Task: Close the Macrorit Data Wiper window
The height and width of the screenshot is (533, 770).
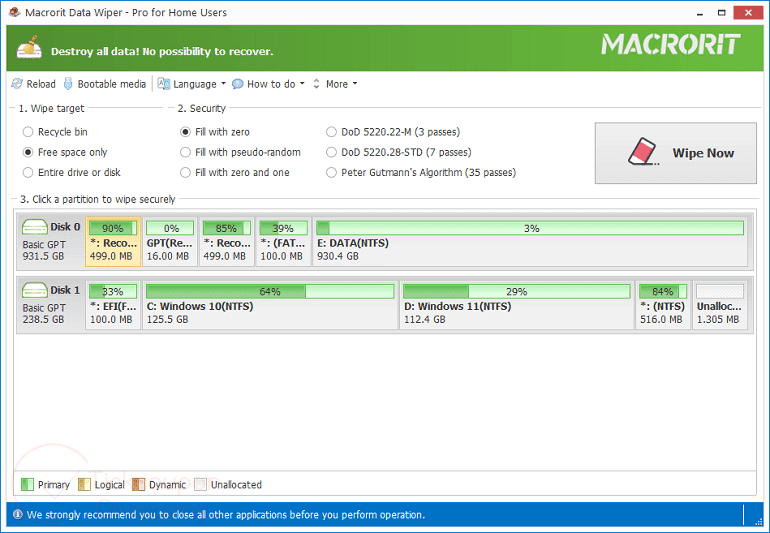Action: tap(748, 13)
